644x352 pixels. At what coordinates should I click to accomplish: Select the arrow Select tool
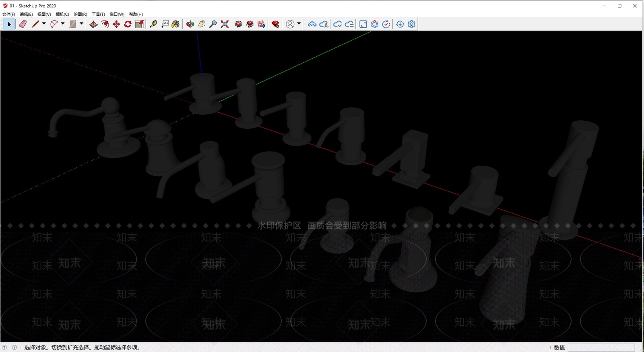pyautogui.click(x=9, y=24)
